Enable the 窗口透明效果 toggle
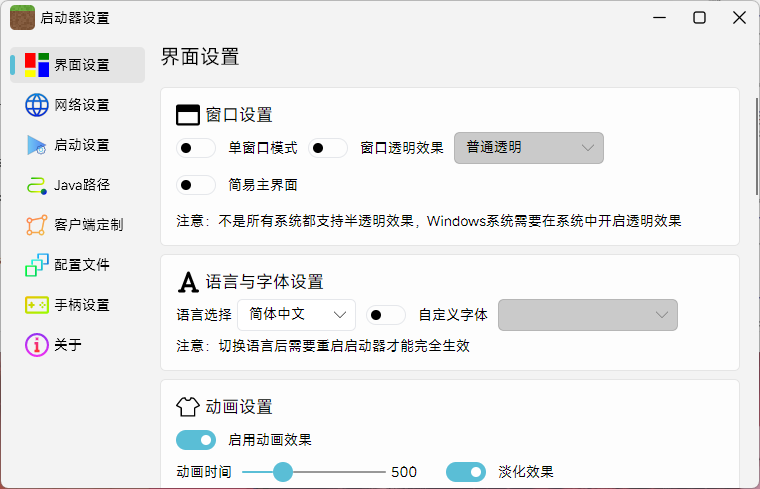Image resolution: width=760 pixels, height=489 pixels. click(x=328, y=148)
